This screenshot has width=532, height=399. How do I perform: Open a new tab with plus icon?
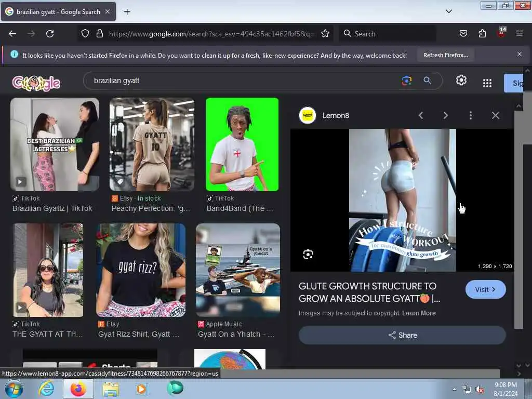click(127, 12)
